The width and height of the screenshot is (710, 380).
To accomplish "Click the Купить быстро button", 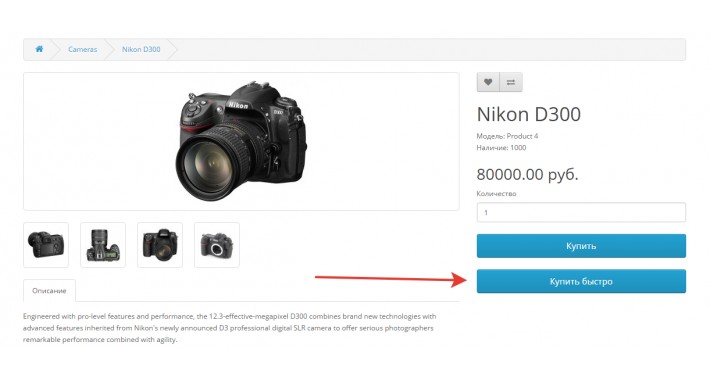I will click(x=581, y=281).
